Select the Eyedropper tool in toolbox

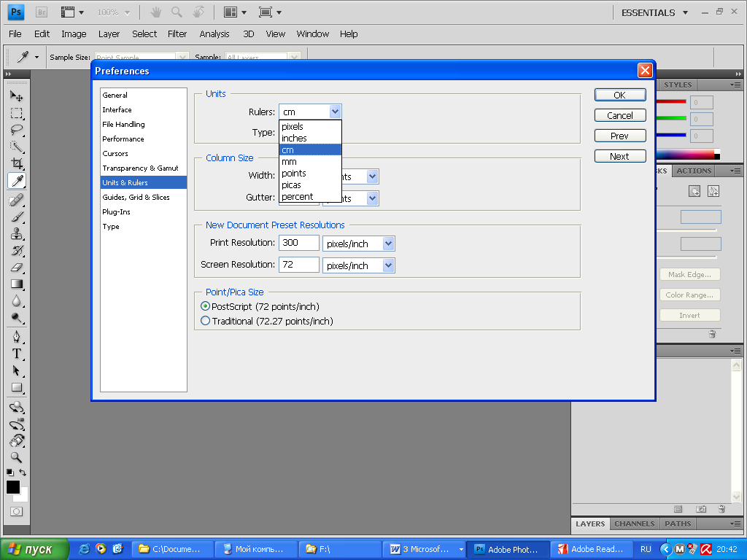(17, 181)
